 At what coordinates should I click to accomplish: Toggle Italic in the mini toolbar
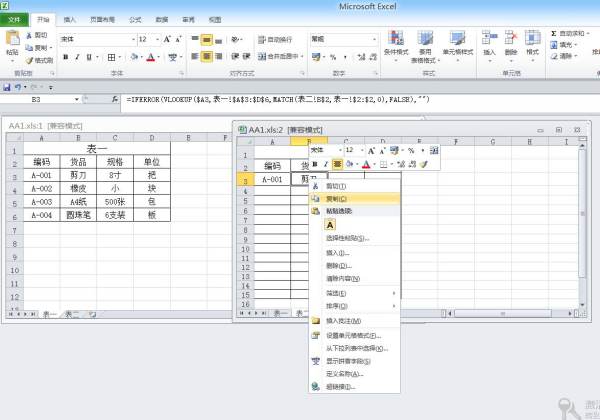(325, 163)
